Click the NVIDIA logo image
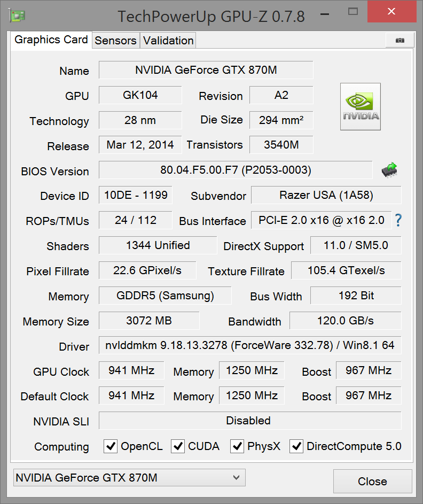Image resolution: width=423 pixels, height=504 pixels. click(x=361, y=107)
